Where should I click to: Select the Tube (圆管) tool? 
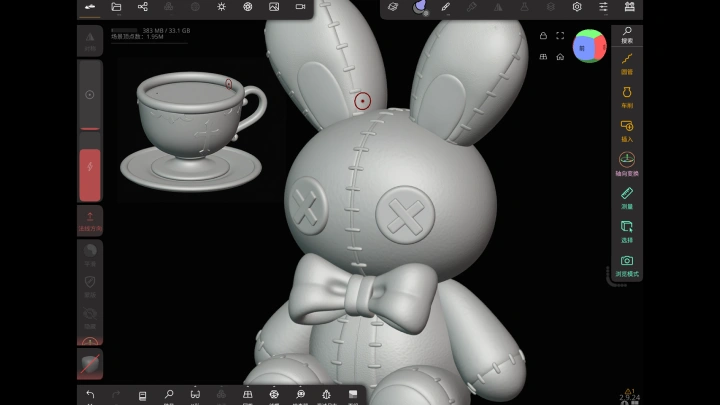coord(627,64)
